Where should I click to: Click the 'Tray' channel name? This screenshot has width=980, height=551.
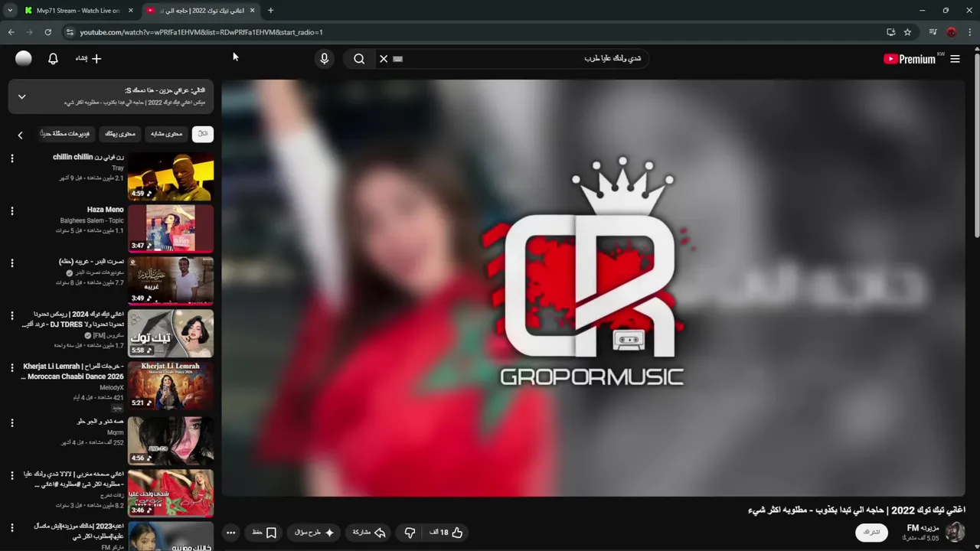point(118,168)
